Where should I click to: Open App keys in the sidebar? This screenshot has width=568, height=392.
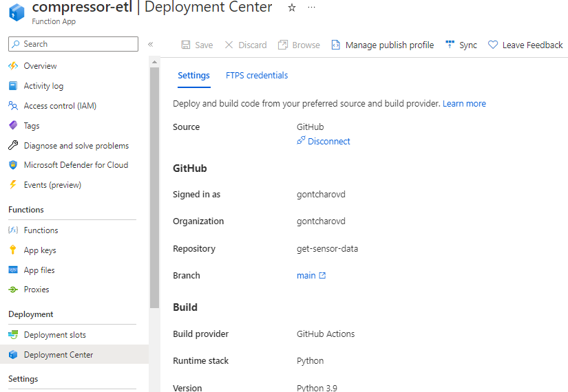(40, 250)
